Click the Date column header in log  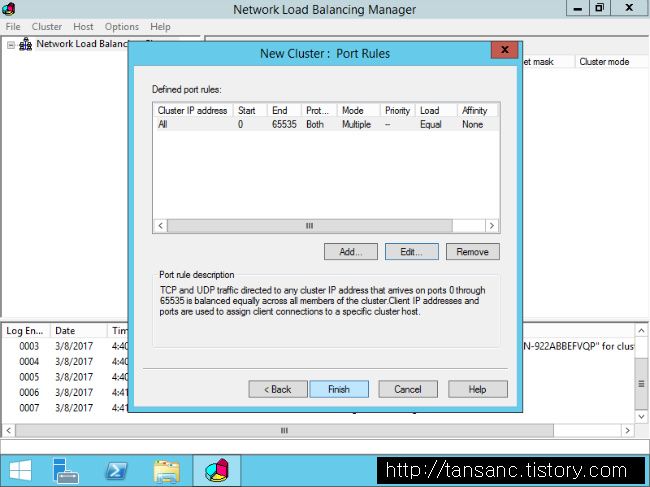click(x=78, y=331)
